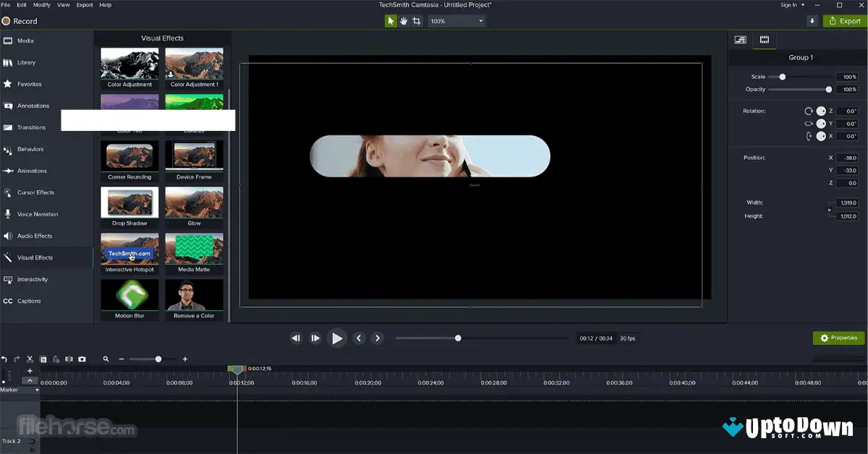868x454 pixels.
Task: Click the Split icon above the timeline
Action: pyautogui.click(x=69, y=359)
